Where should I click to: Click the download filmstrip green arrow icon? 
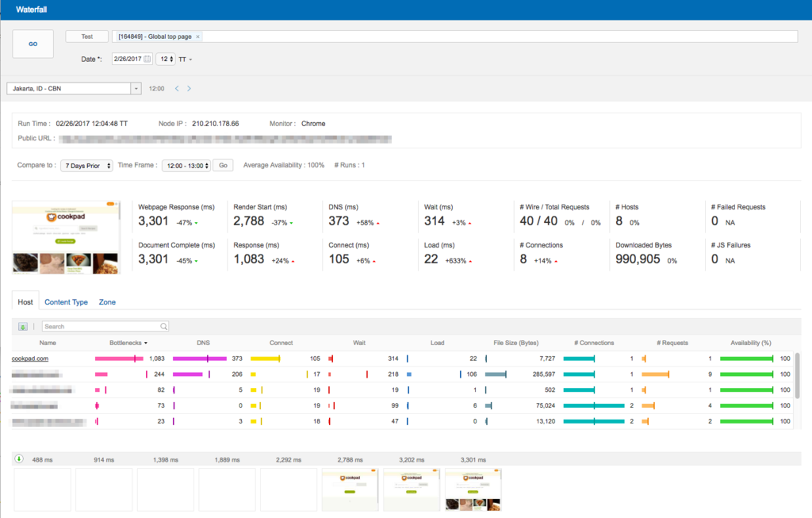tap(19, 459)
